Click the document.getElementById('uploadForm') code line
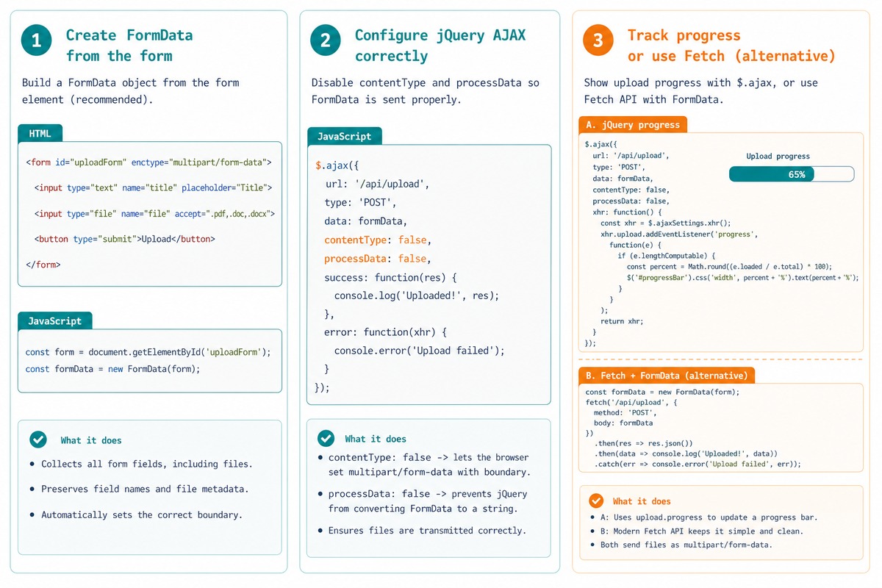The height and width of the screenshot is (588, 882). tap(148, 352)
